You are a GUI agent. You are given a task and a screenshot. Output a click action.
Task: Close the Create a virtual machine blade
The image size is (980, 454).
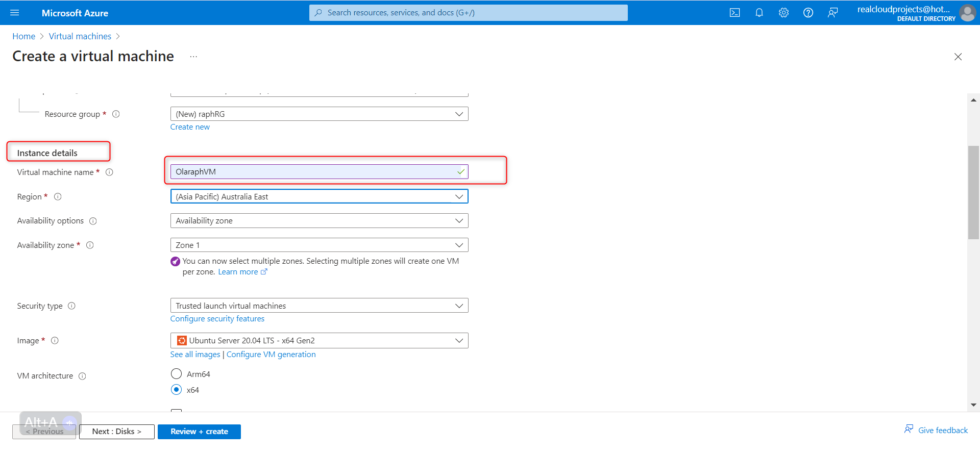pos(958,57)
